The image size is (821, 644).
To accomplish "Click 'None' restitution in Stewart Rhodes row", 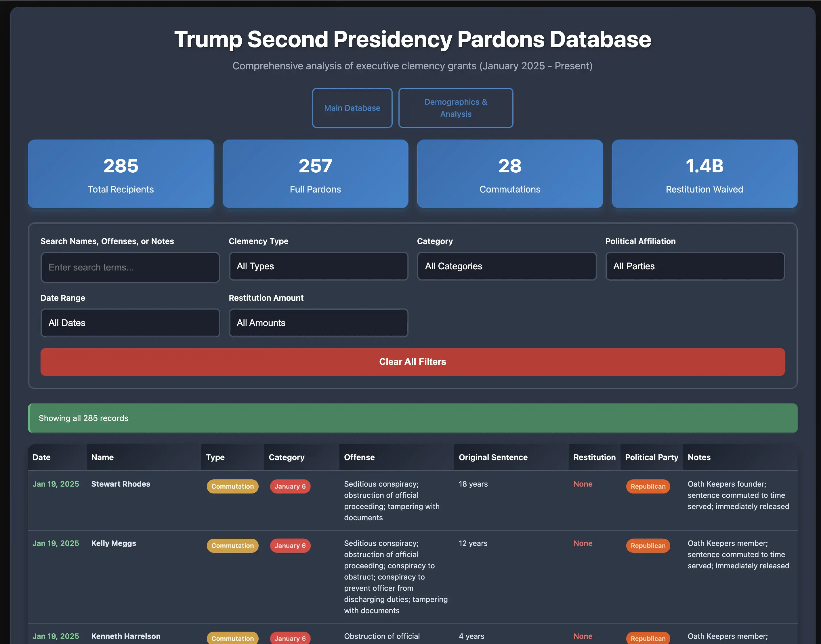I will (x=583, y=484).
